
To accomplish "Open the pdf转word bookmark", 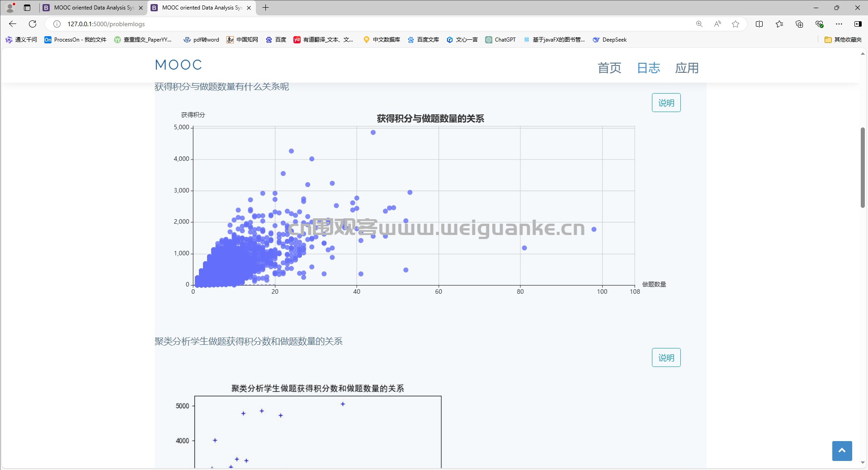I will point(201,40).
